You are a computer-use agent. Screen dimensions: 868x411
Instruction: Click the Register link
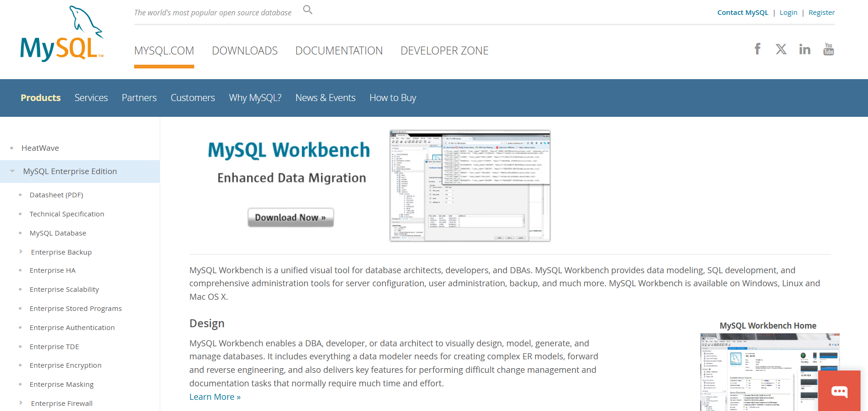coord(821,13)
